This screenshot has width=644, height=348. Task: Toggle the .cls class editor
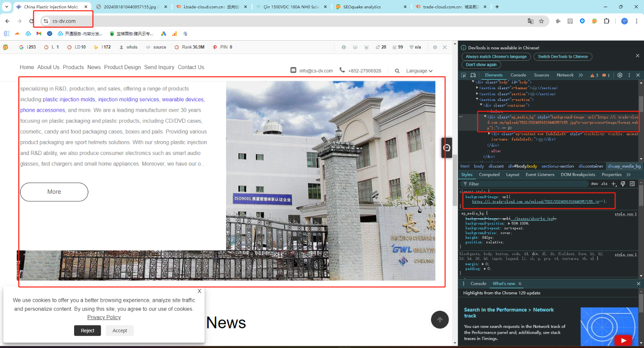pos(604,184)
